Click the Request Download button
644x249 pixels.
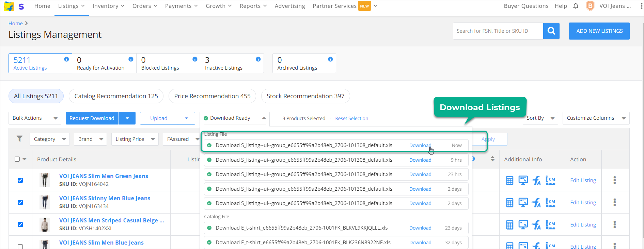coord(92,118)
